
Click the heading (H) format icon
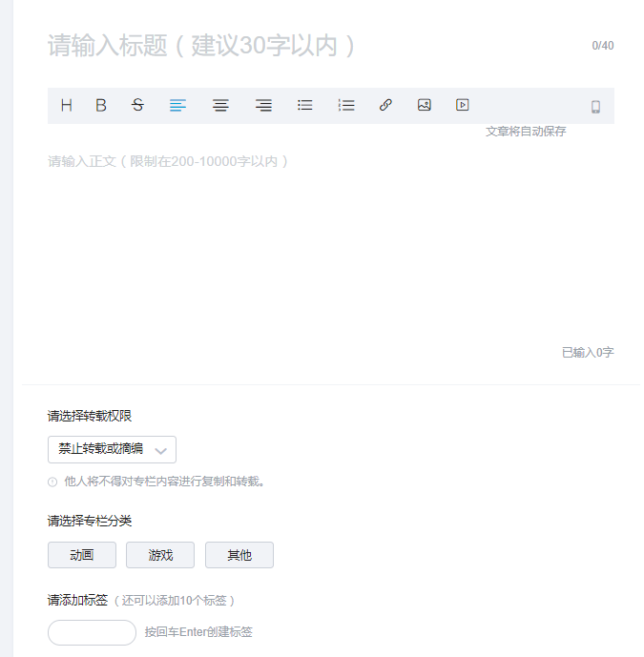[67, 106]
